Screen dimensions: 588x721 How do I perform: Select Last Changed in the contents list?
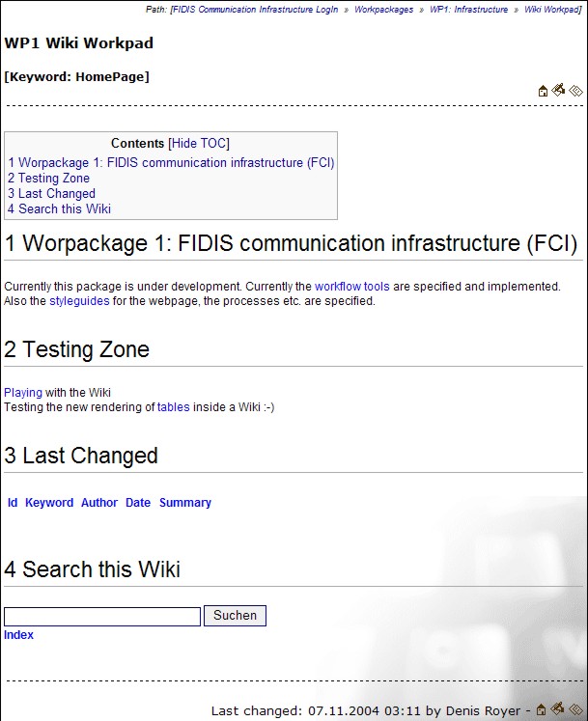point(51,194)
